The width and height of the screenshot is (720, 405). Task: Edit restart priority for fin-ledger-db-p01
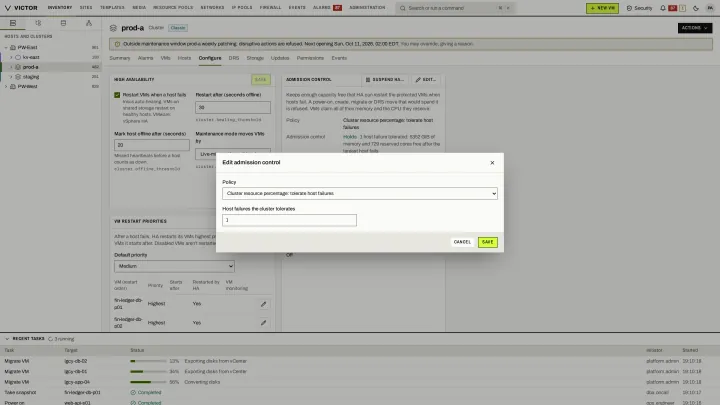click(x=263, y=304)
